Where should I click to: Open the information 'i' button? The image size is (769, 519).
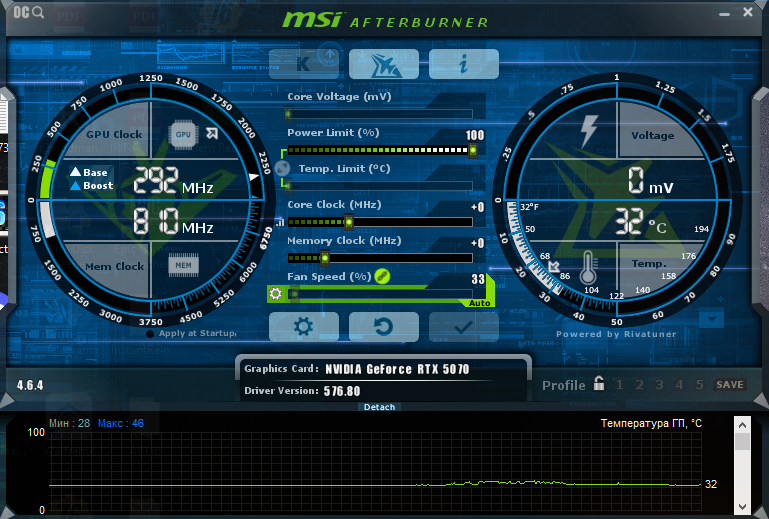click(464, 64)
